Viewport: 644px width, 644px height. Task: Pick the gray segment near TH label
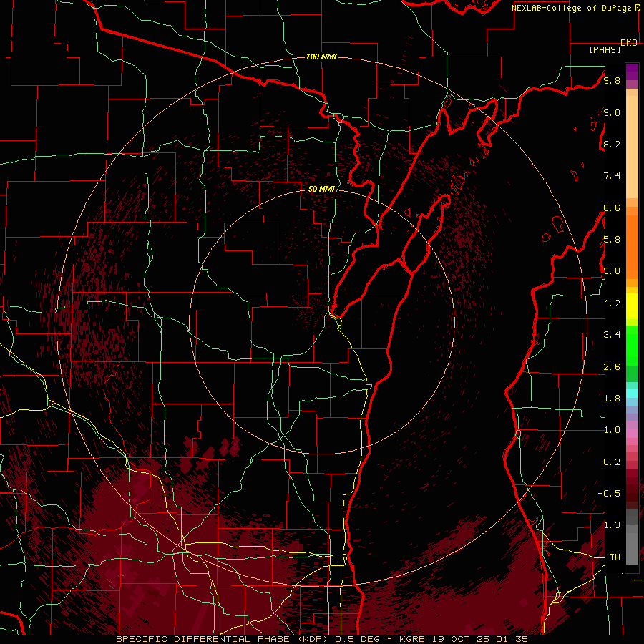[x=632, y=548]
